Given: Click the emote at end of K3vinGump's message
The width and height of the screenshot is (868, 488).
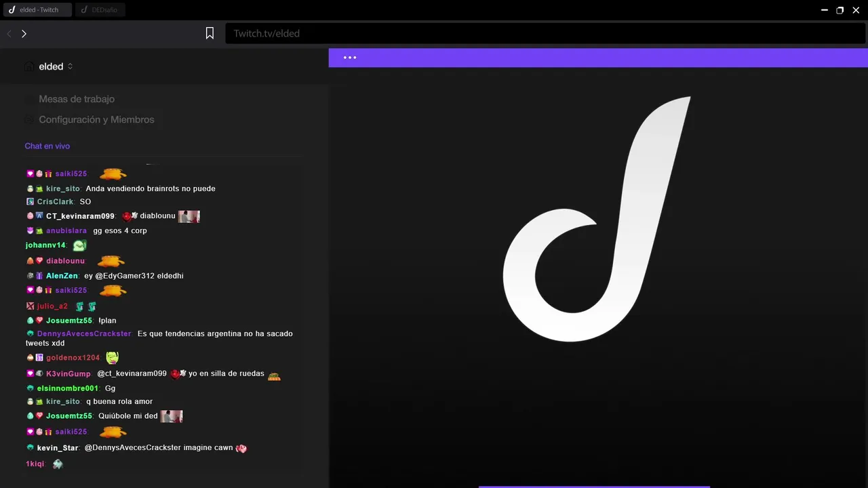Looking at the screenshot, I should point(274,375).
